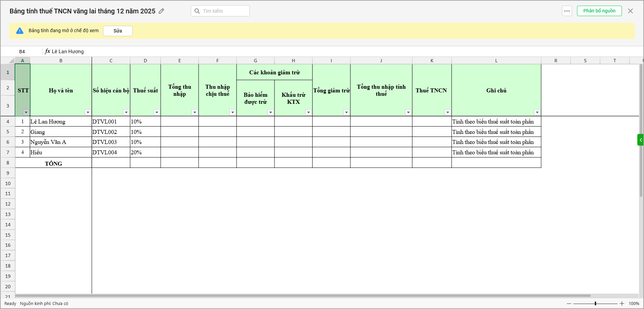Open the Họ và tên filter dropdown
Screen dimensions: 644x309
tap(88, 112)
